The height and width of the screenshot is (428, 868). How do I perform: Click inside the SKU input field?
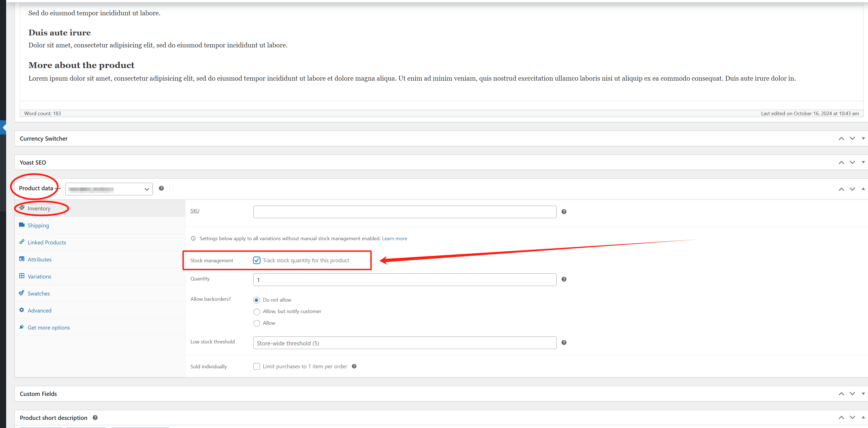point(404,211)
